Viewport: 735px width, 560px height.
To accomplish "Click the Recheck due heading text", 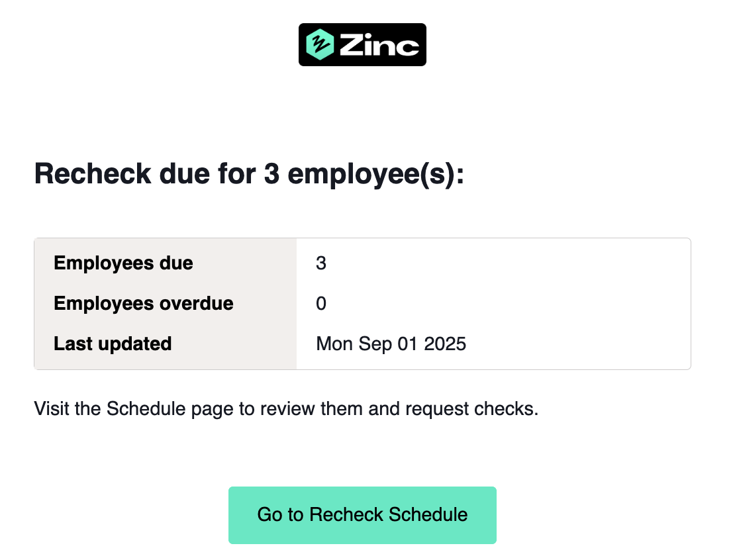I will [250, 173].
